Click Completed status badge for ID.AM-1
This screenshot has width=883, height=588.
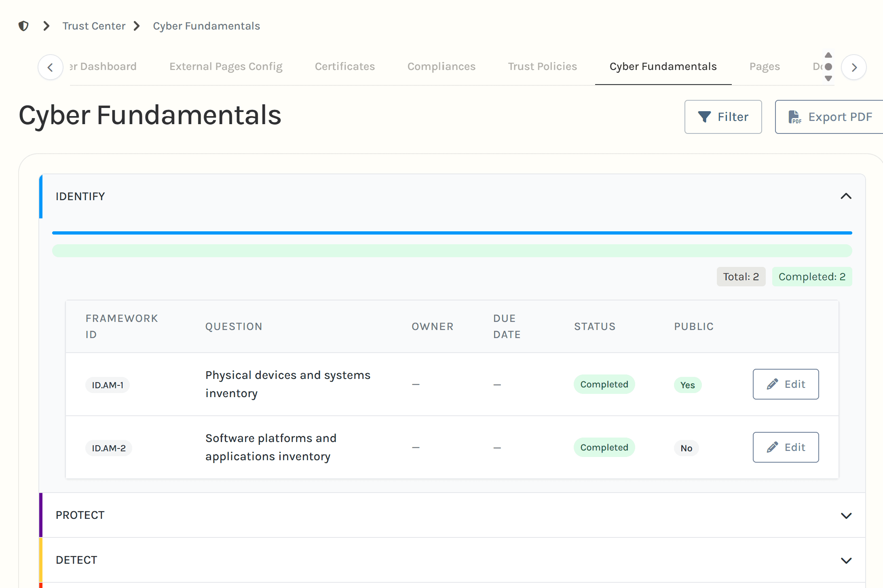604,384
